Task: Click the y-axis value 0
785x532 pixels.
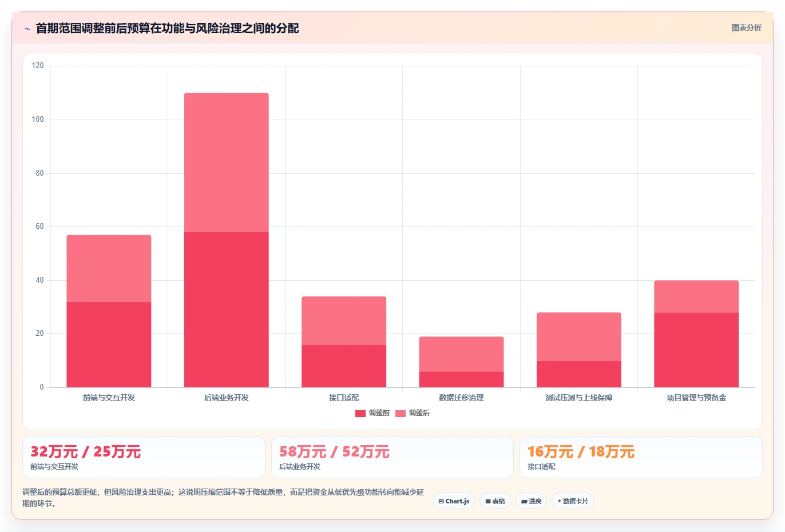Action: click(x=42, y=387)
